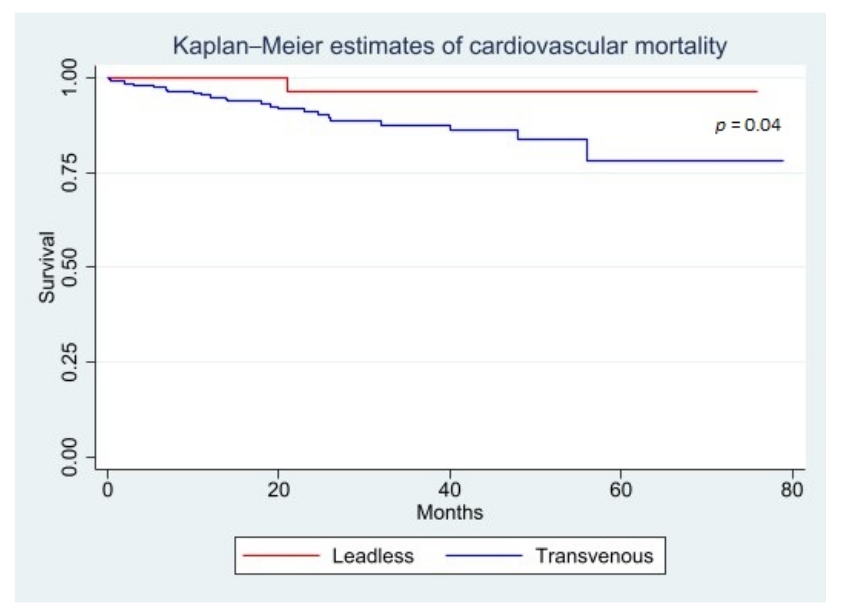Viewport: 844px width, 616px height.
Task: Select the 20 months x-axis tick label
Action: coord(278,490)
